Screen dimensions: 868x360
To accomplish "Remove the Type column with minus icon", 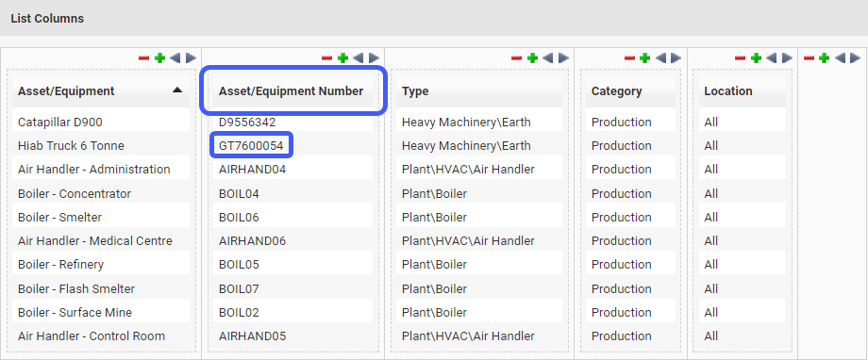I will click(516, 58).
